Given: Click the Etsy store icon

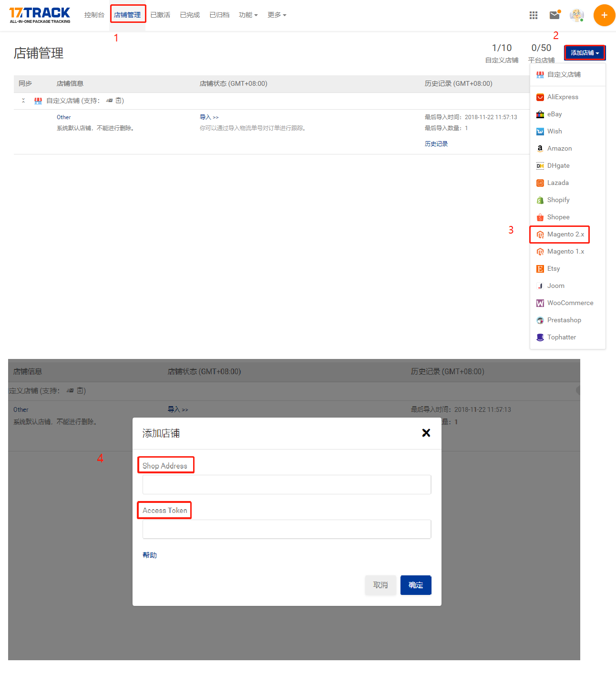Looking at the screenshot, I should 540,269.
